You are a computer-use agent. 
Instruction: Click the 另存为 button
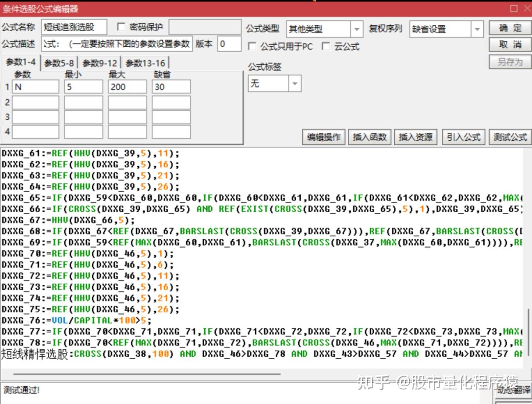(510, 62)
